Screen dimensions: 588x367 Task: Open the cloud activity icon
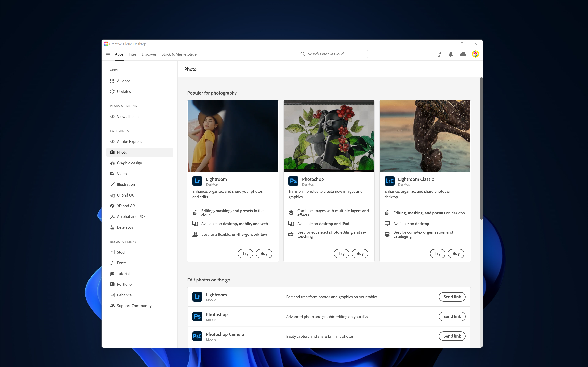(463, 54)
